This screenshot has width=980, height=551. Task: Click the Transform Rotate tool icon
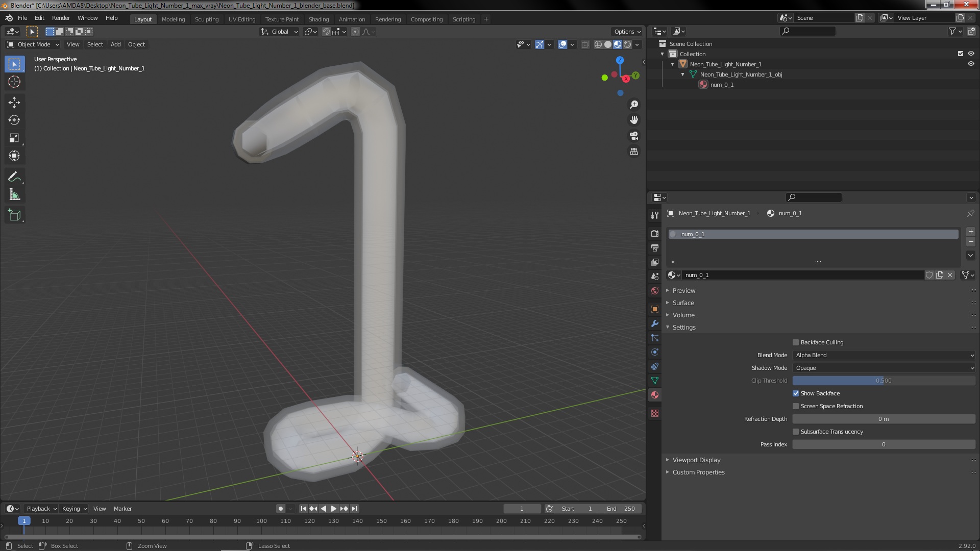point(14,119)
